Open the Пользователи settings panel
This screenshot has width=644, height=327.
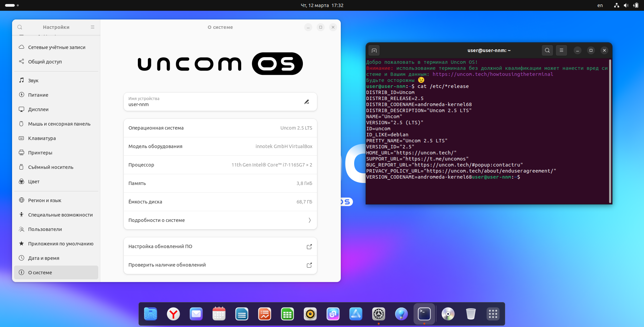(x=45, y=229)
